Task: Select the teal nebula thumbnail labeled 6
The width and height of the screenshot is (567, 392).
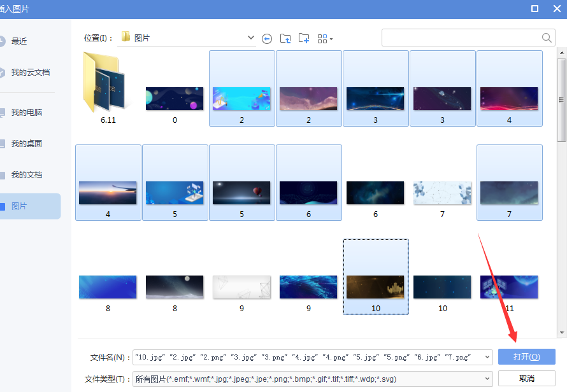Action: point(375,193)
